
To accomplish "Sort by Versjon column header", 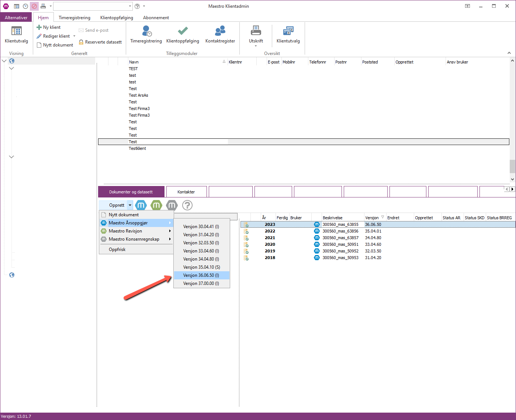I will (375, 218).
